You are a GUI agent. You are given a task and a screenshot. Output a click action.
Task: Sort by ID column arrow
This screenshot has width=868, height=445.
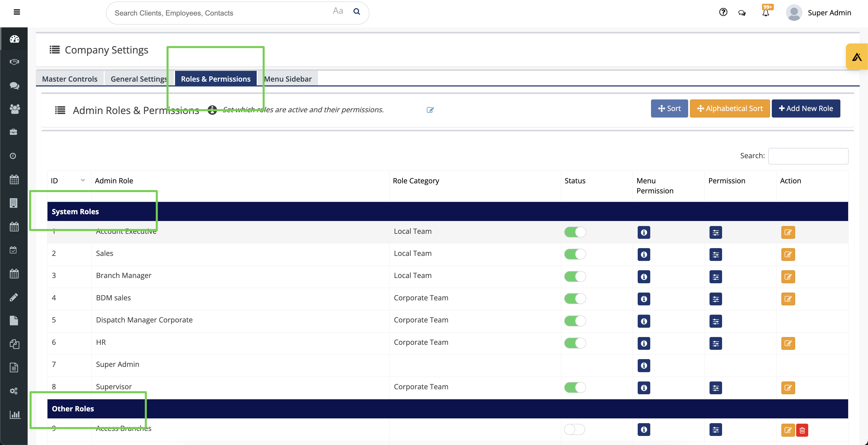tap(83, 180)
